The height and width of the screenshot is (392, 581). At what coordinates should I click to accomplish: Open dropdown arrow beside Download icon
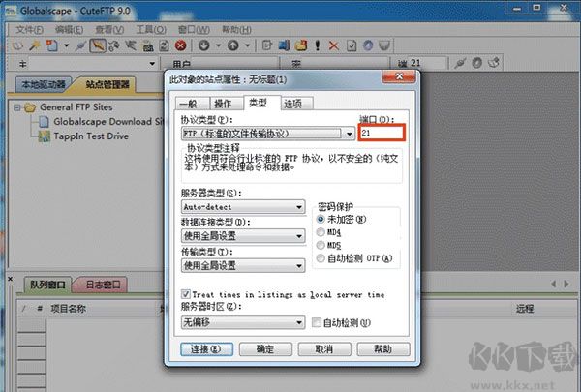tap(218, 45)
